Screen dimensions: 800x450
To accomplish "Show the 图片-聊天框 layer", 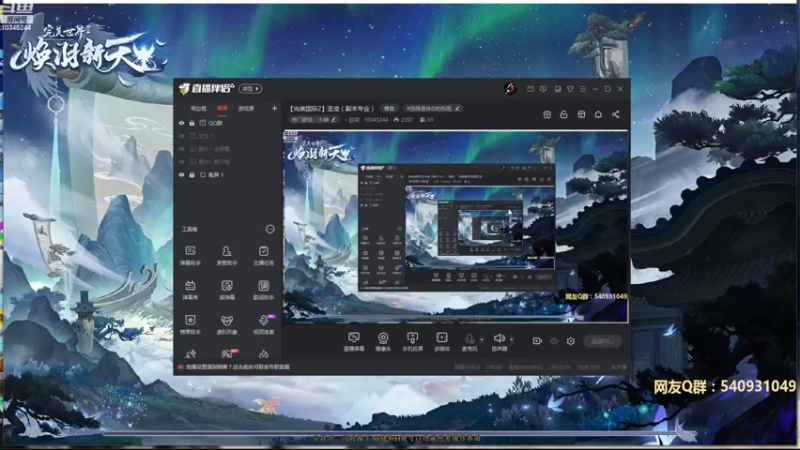I will point(182,162).
